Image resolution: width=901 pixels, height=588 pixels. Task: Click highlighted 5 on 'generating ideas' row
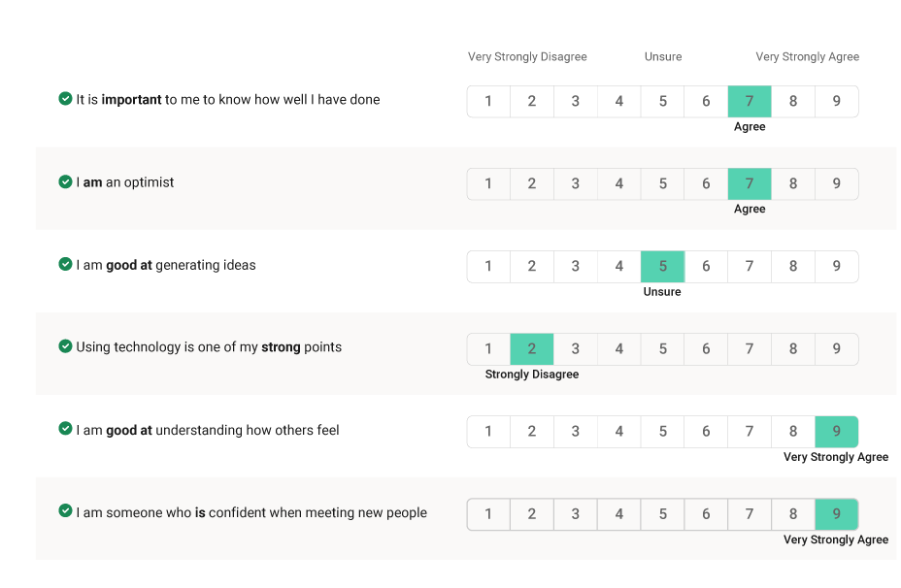[663, 267]
